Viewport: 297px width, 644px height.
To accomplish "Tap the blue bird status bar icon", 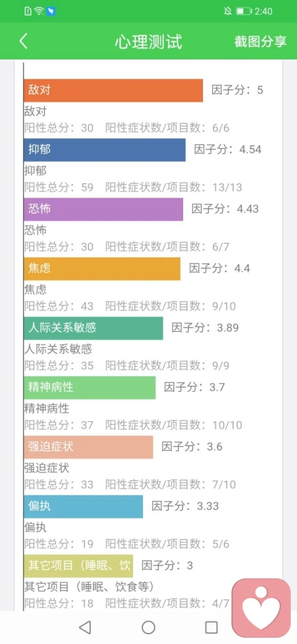I will point(51,11).
